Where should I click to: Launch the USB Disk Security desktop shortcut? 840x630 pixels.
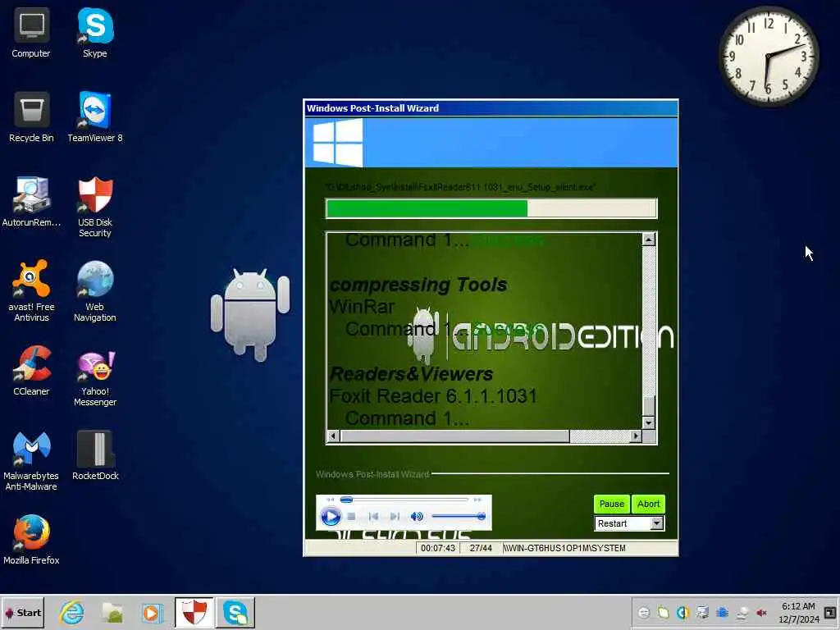tap(95, 207)
